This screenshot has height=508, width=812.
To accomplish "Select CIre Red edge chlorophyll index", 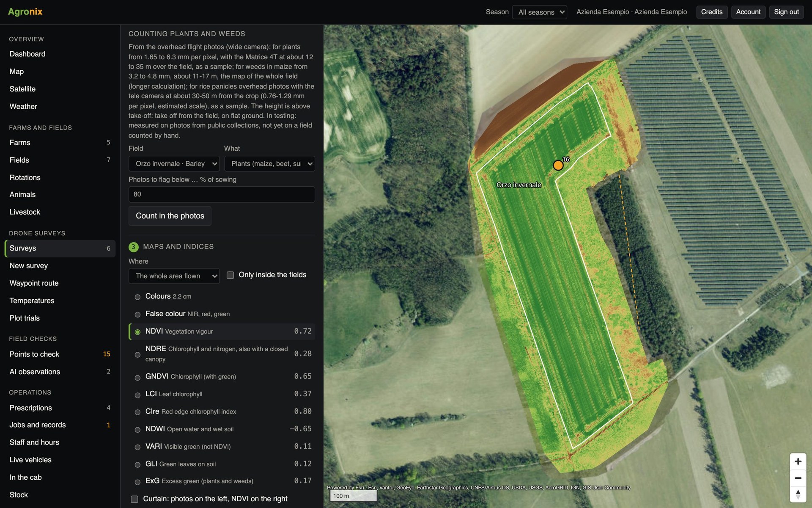I will coord(222,411).
